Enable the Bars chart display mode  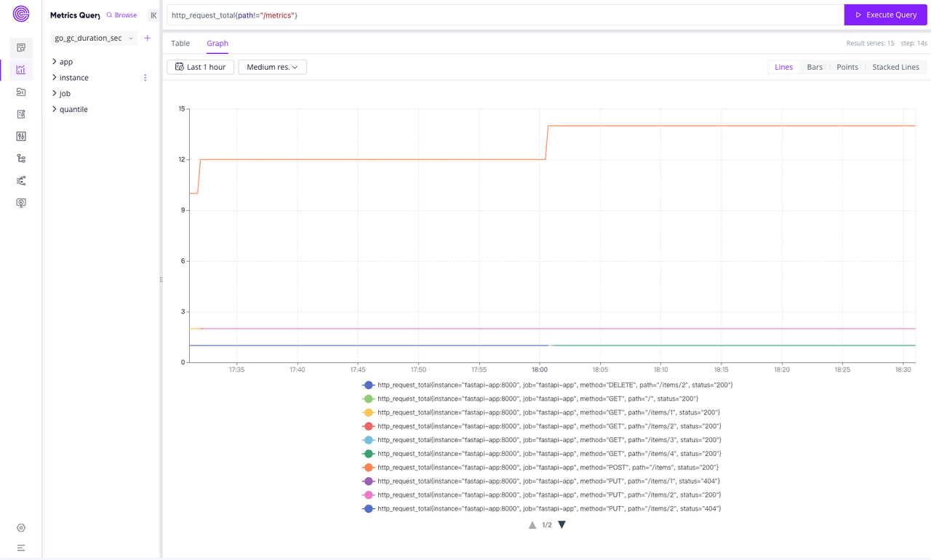pos(814,66)
